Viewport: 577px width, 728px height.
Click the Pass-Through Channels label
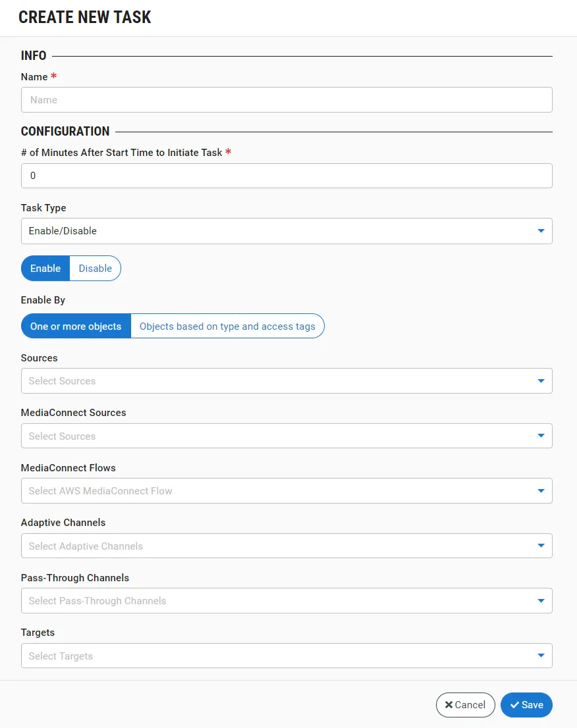(x=75, y=577)
